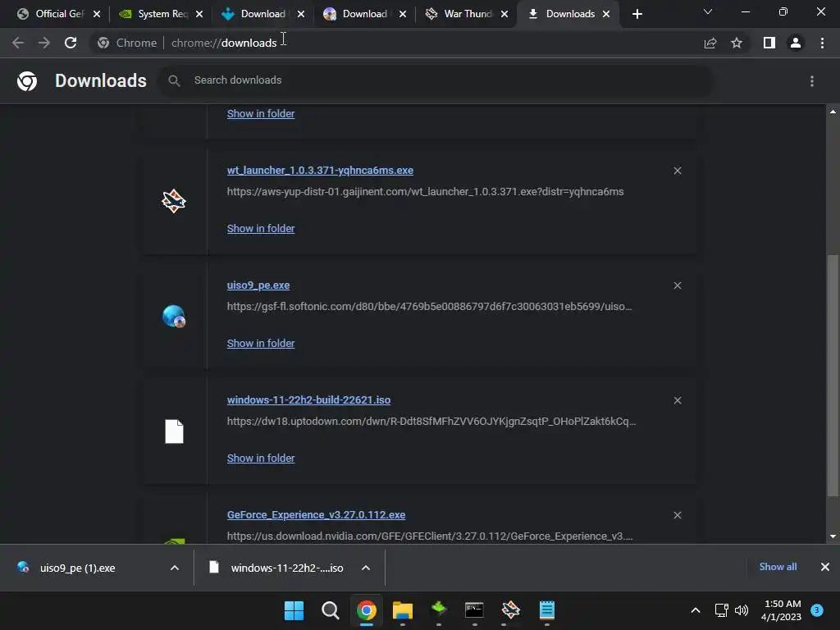Click Show all downloads button
The height and width of the screenshot is (630, 840).
click(x=778, y=567)
